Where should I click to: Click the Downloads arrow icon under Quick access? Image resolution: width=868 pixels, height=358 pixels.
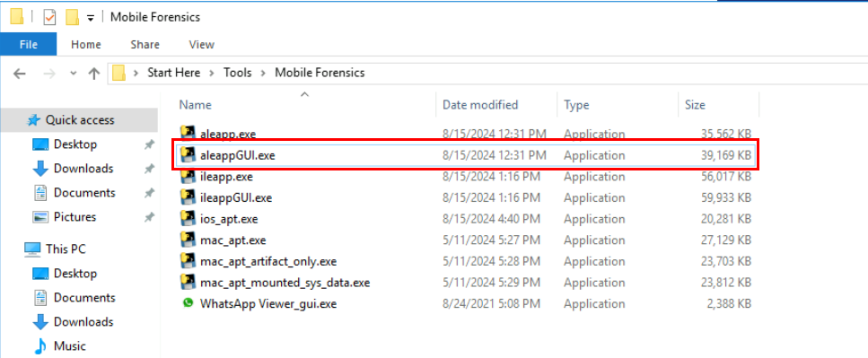pos(40,169)
